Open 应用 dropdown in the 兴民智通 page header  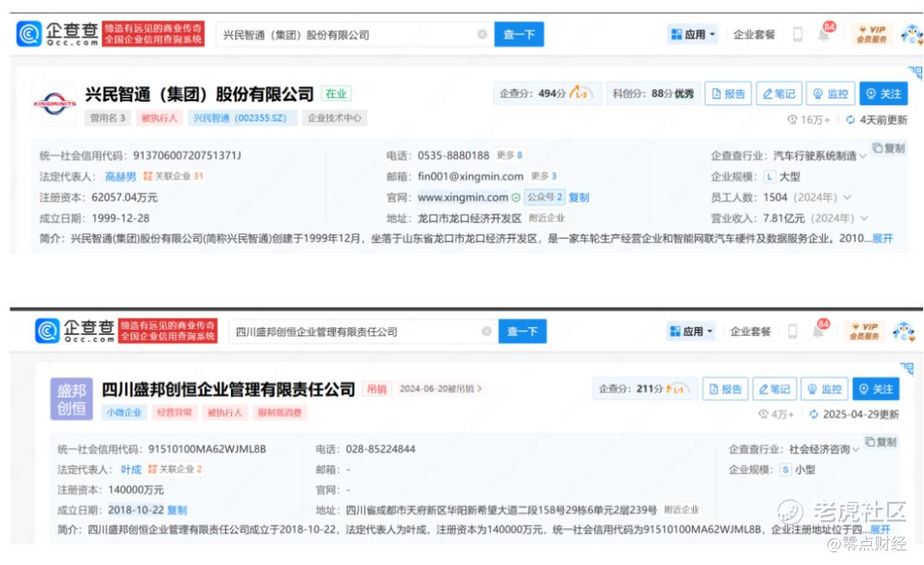click(x=692, y=34)
